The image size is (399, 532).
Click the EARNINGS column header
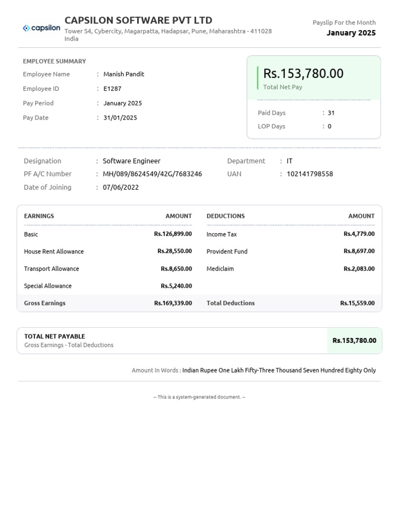tap(39, 216)
